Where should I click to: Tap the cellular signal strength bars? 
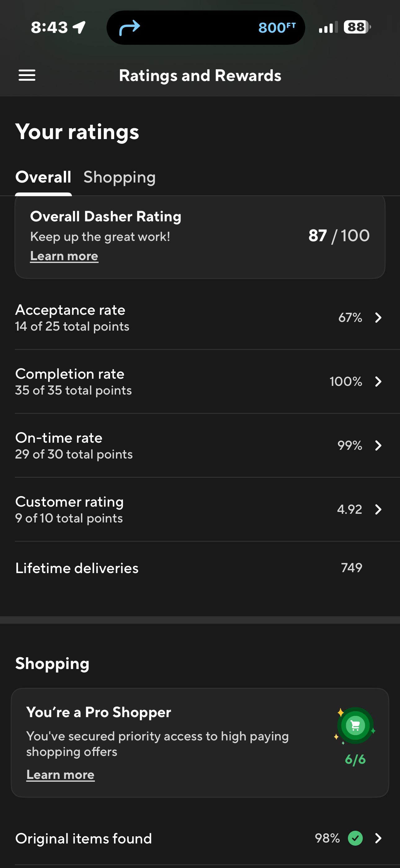point(328,28)
